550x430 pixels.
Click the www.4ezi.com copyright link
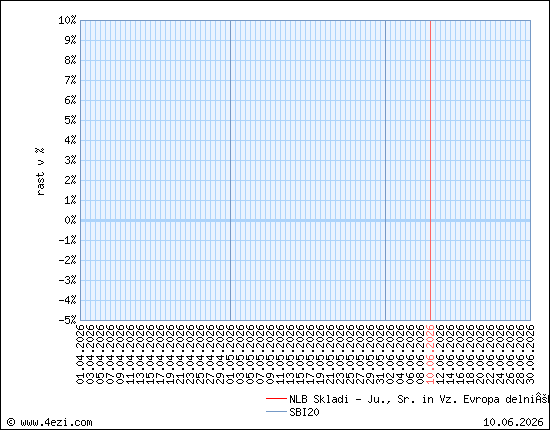point(49,422)
